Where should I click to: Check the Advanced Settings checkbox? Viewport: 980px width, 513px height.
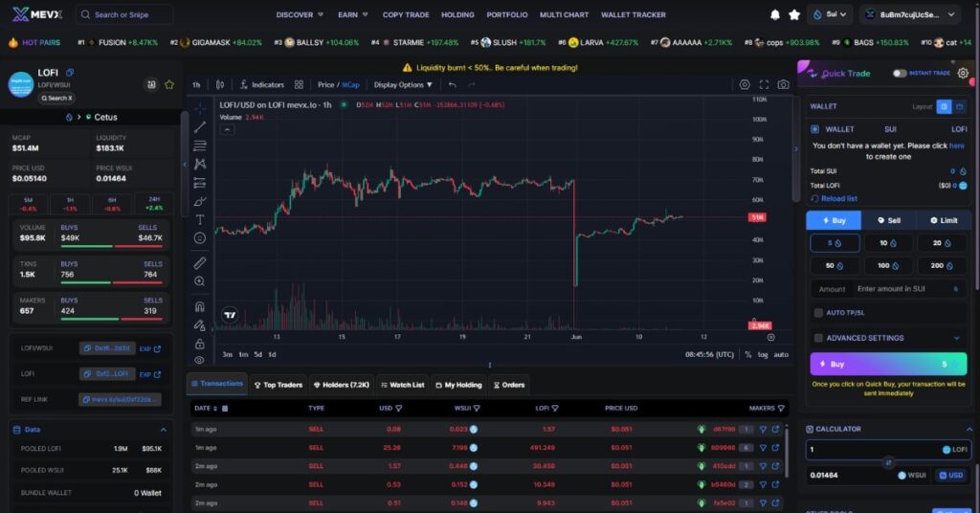click(818, 338)
